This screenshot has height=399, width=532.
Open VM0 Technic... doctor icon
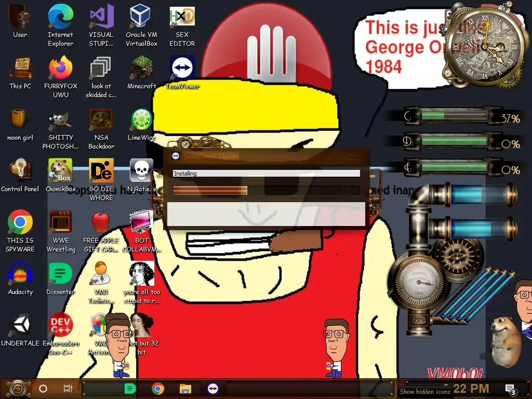click(x=101, y=283)
